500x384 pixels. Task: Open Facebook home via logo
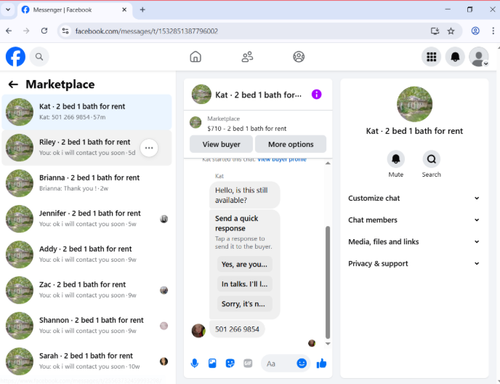[15, 57]
